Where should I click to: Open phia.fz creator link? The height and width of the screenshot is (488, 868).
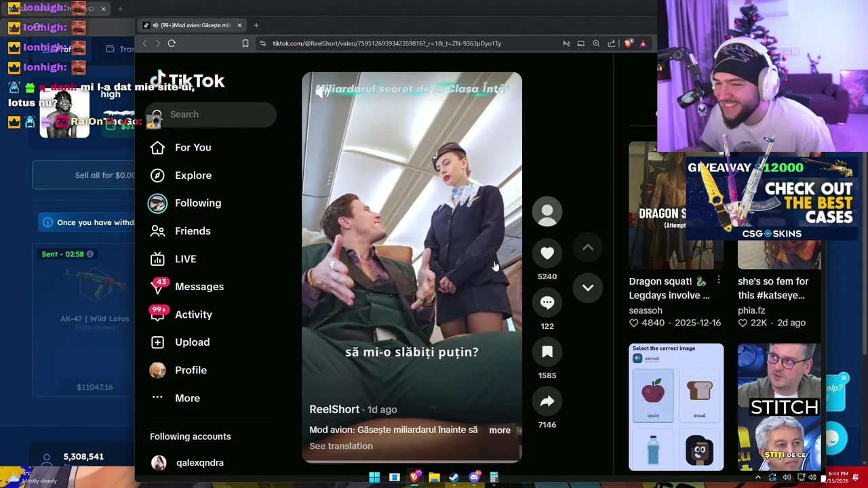(752, 310)
